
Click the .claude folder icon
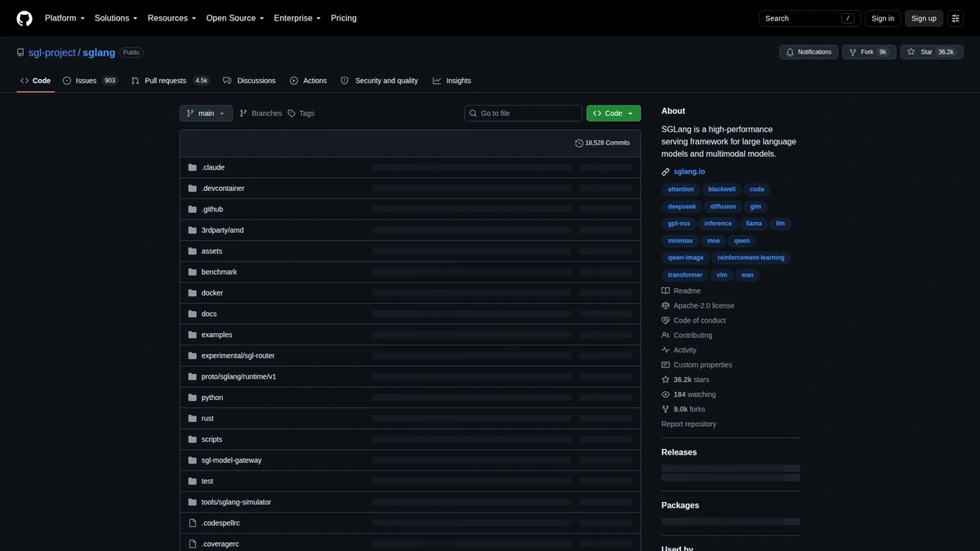coord(193,167)
